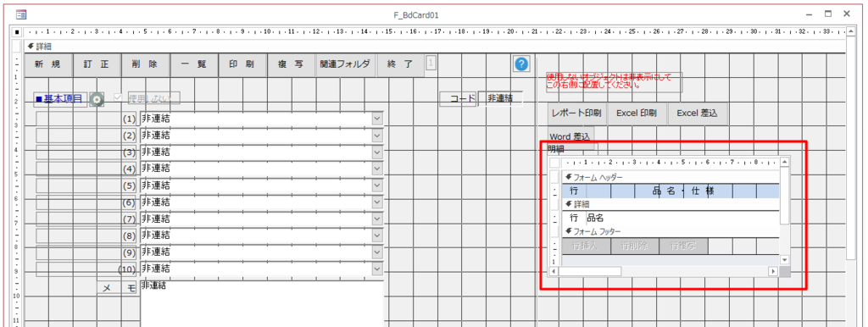Select the メモ label
Viewport: 868px width, 327px height.
117,288
